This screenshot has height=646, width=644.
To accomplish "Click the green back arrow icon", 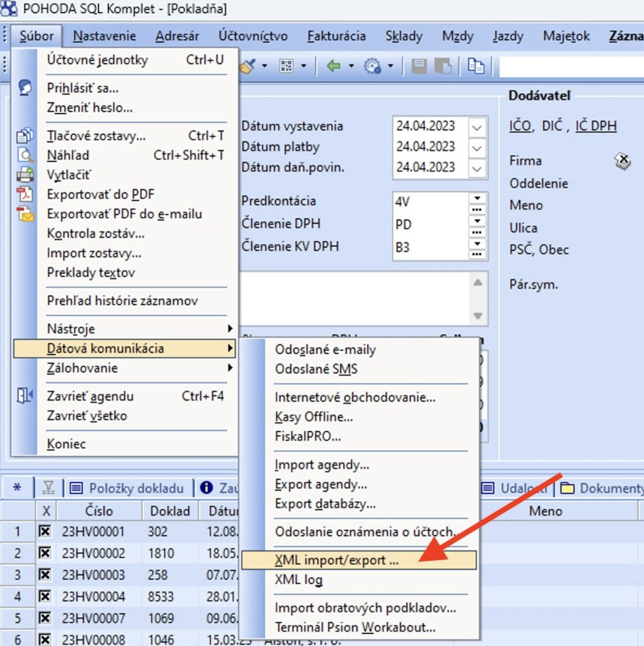I will tap(333, 66).
